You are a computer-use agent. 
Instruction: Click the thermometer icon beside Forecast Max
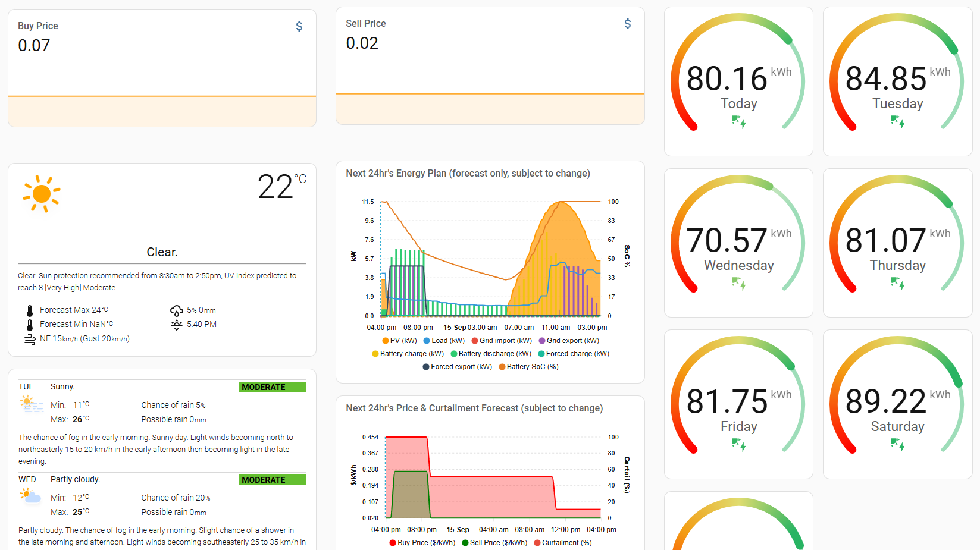[30, 310]
